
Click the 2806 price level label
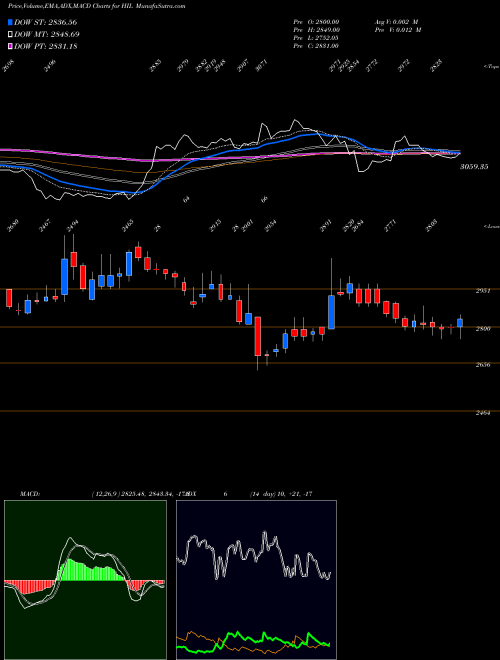483,329
